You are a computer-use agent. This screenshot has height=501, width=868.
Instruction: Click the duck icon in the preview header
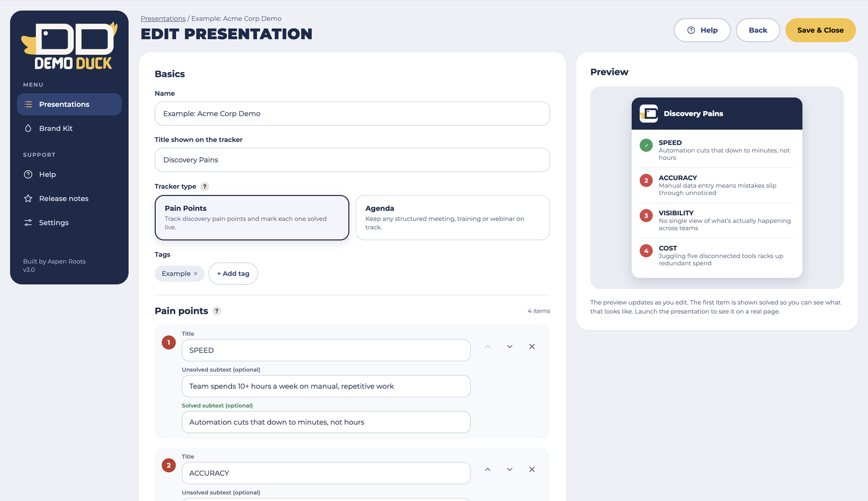(649, 113)
